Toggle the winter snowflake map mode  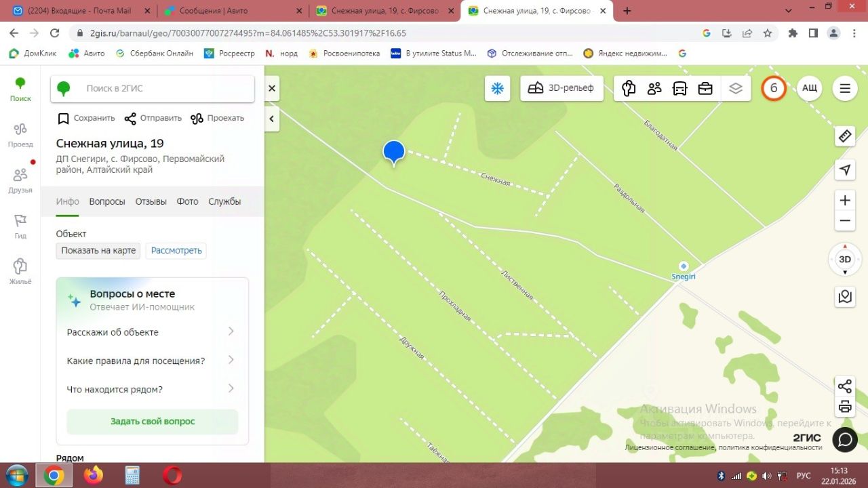click(x=497, y=88)
